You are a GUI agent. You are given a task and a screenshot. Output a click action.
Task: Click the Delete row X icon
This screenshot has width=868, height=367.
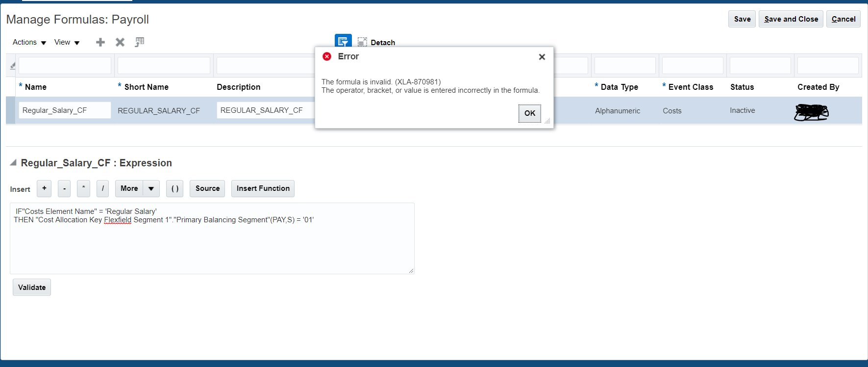pos(120,42)
